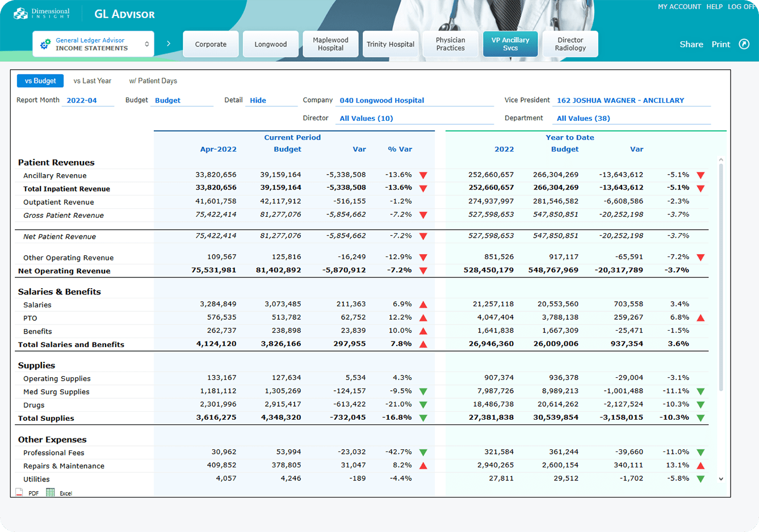The image size is (759, 532).
Task: Click the circular arrow icon beside Print
Action: pos(744,44)
